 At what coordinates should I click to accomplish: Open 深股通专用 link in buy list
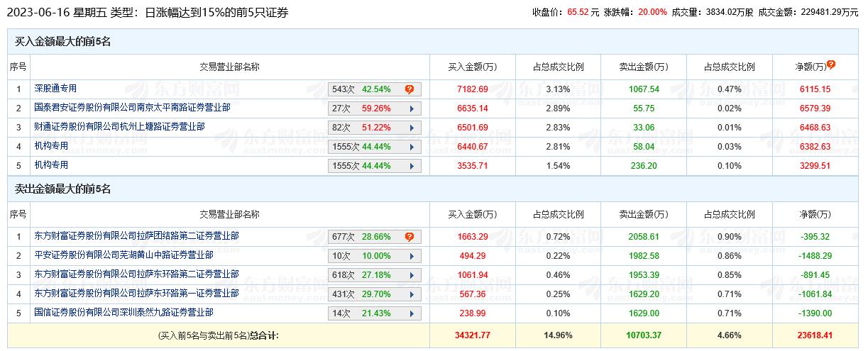click(x=55, y=89)
